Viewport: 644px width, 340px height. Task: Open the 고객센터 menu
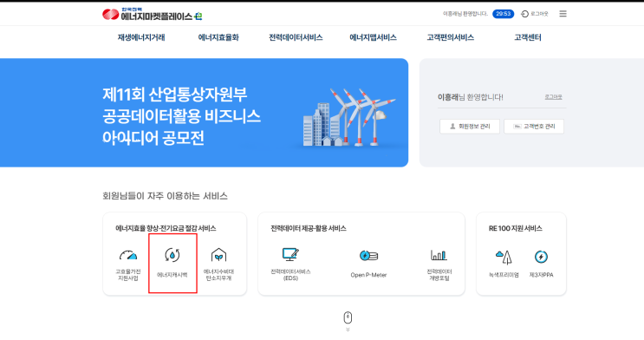click(528, 37)
